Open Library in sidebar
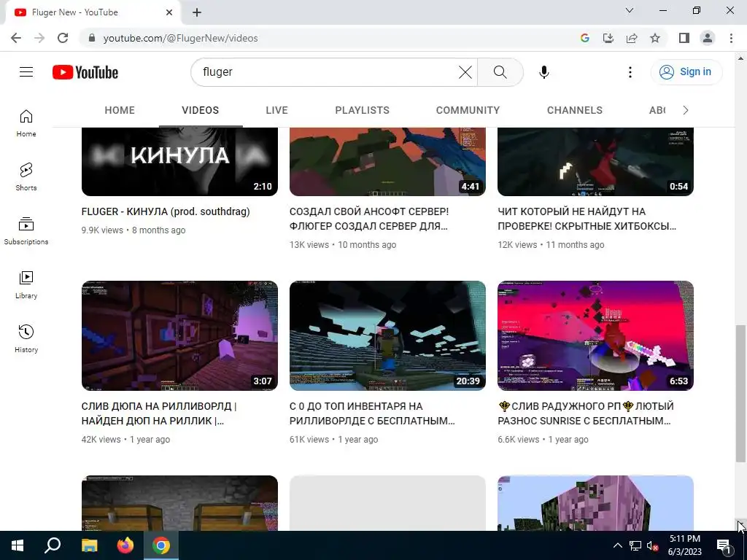Image resolution: width=747 pixels, height=560 pixels. click(x=26, y=285)
